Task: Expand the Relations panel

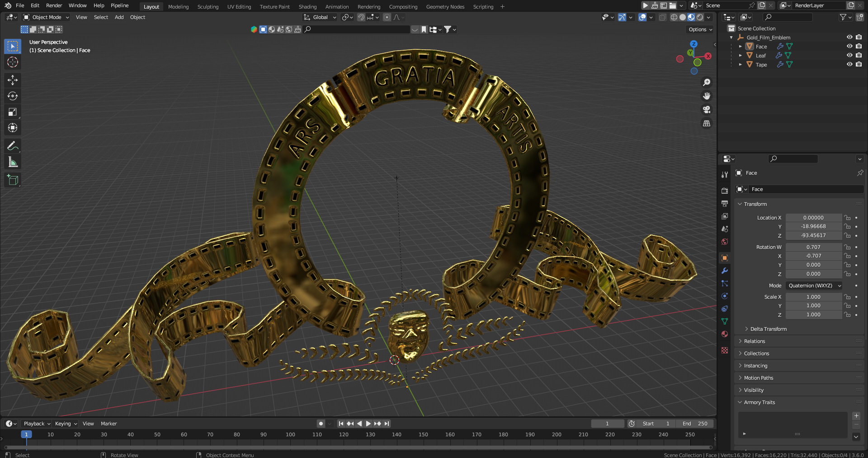Action: point(754,341)
